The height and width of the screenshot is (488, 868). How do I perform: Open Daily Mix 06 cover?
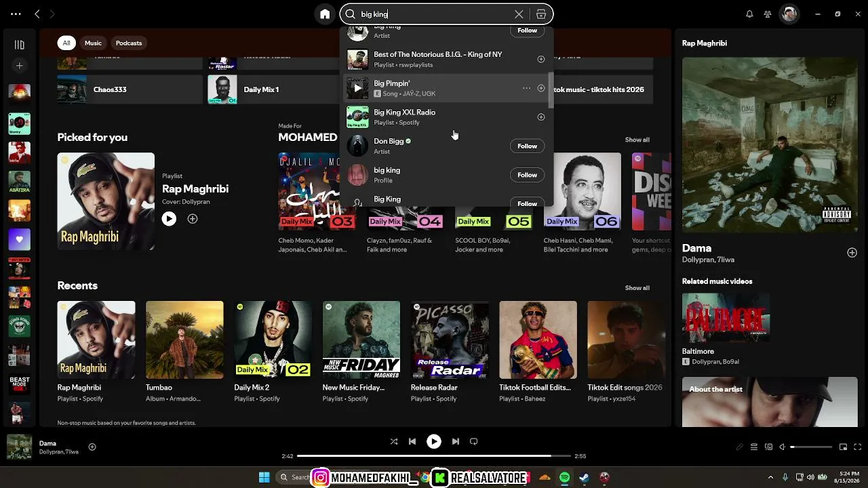click(x=583, y=192)
